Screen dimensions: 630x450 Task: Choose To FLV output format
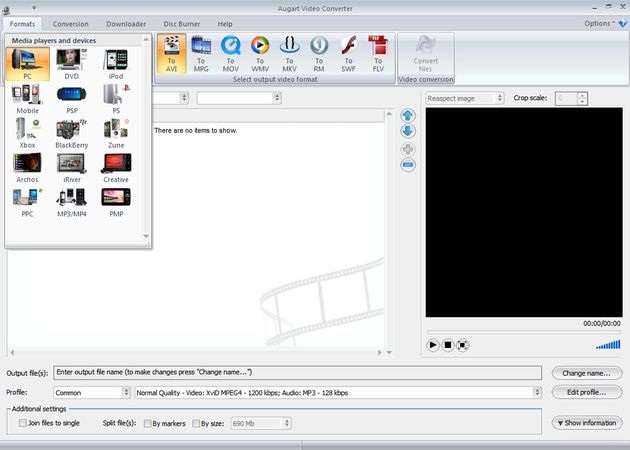pos(378,54)
